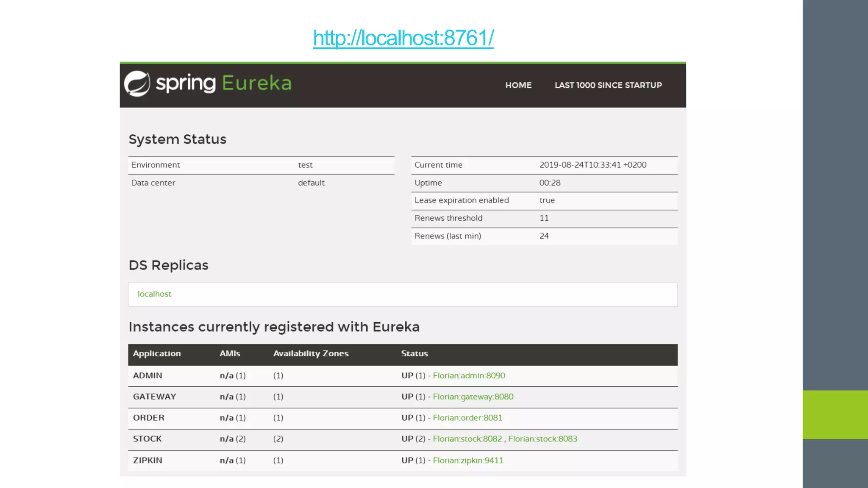Open Florian:stock:8083 instance link
The width and height of the screenshot is (868, 488).
[542, 439]
